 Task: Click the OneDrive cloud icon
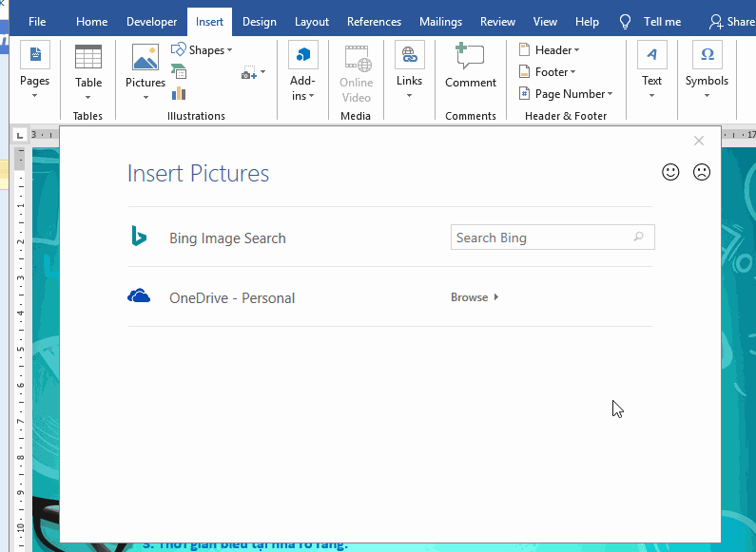point(139,295)
